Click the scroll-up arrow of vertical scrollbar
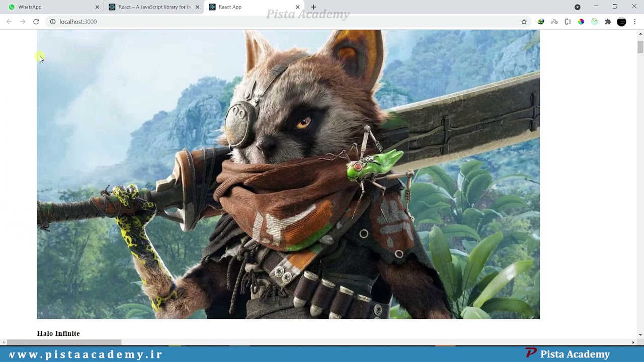This screenshot has height=362, width=644. click(x=640, y=33)
